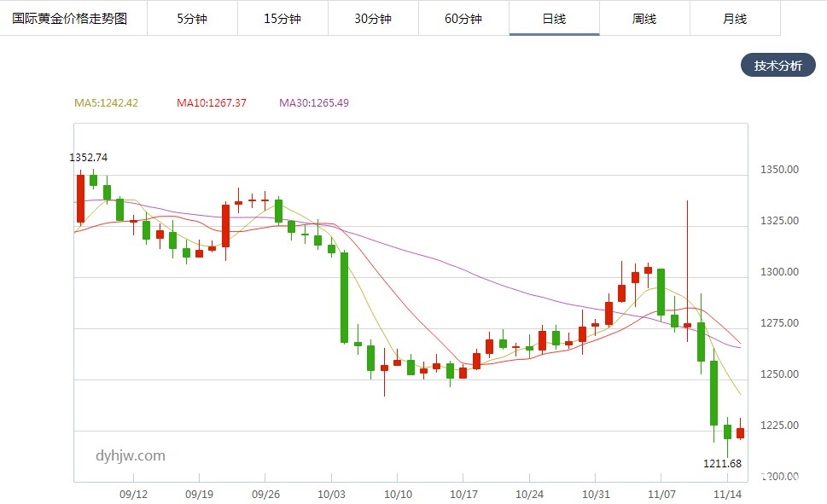Click the dyhjw.com watermark
The height and width of the screenshot is (504, 827).
(130, 456)
